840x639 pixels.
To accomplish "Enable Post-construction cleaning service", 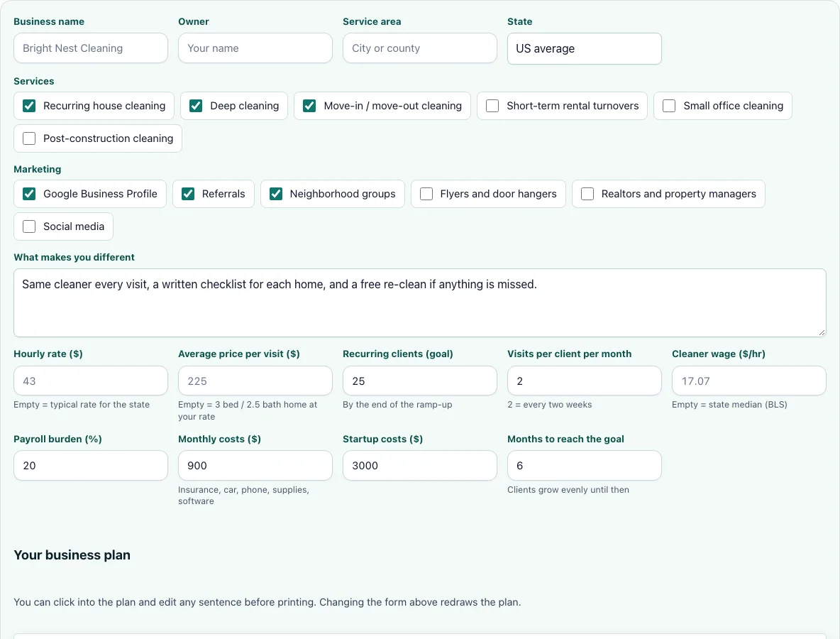I will pos(30,139).
